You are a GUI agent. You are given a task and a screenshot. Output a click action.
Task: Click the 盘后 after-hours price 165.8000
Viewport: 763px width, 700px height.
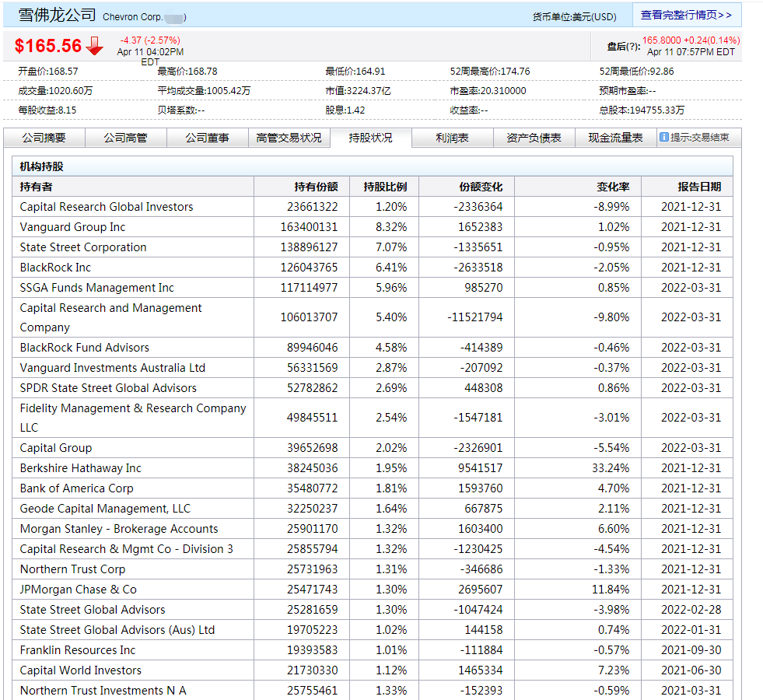click(661, 40)
